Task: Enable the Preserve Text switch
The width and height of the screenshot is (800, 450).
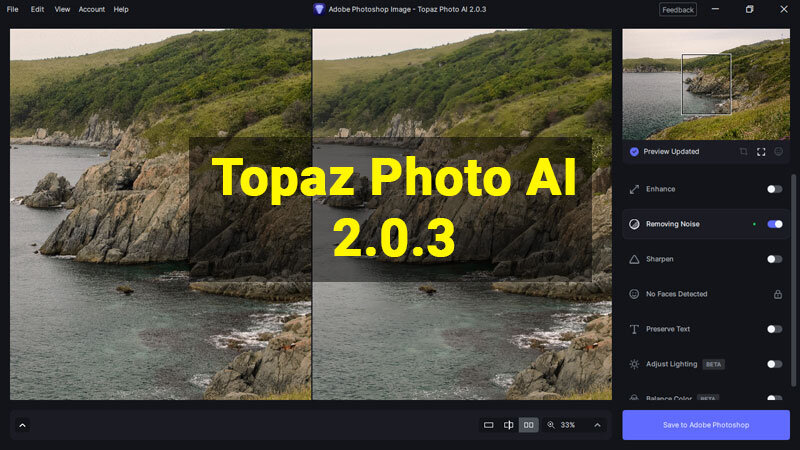Action: 774,329
